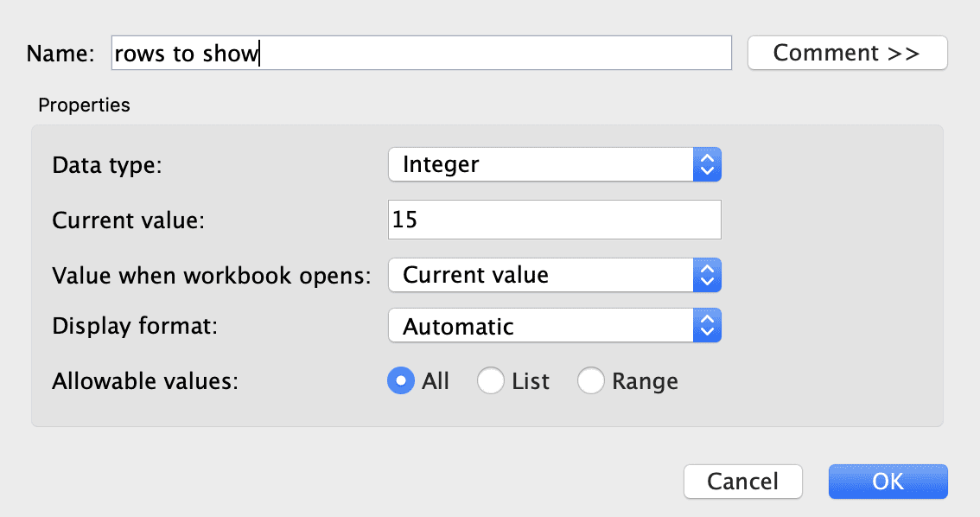Click the Current value field showing 15

(553, 220)
